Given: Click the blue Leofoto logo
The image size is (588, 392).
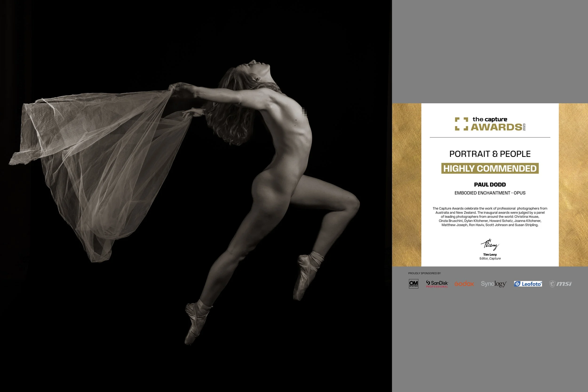Looking at the screenshot, I should pos(528,284).
